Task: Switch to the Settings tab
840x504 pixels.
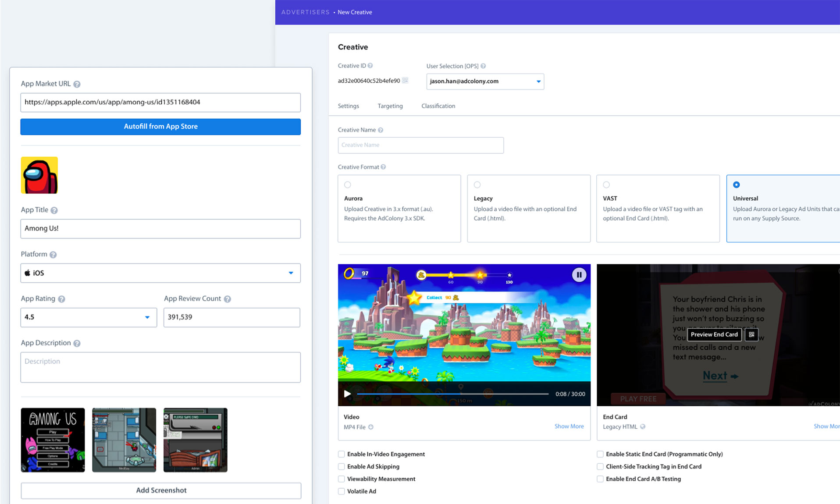Action: pos(349,106)
